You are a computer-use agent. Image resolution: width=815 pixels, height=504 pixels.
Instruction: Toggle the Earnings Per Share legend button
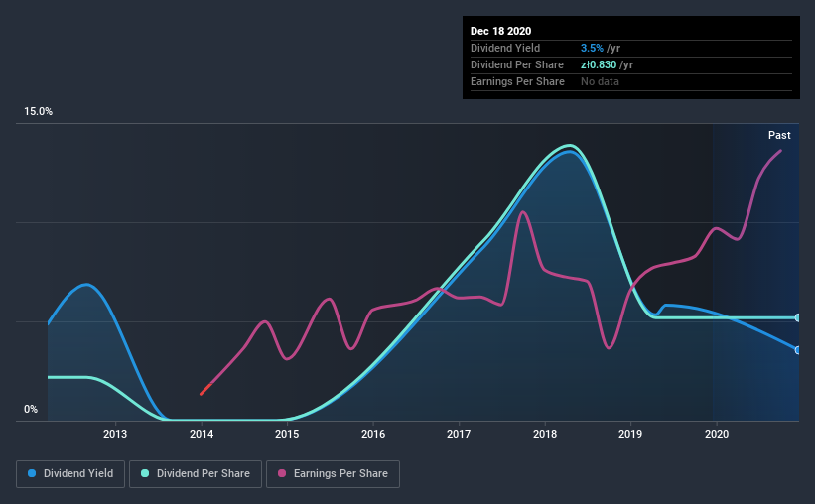(x=333, y=474)
